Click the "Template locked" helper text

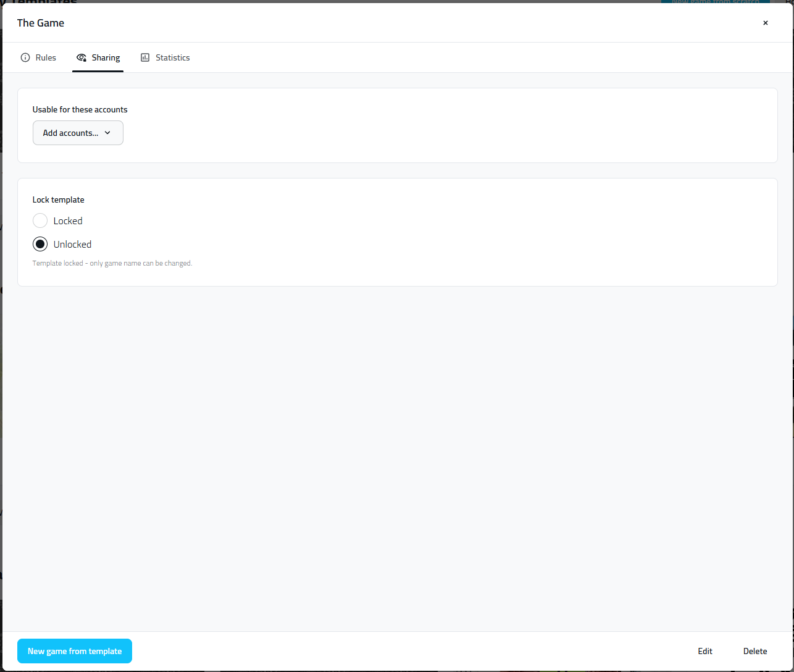[112, 263]
